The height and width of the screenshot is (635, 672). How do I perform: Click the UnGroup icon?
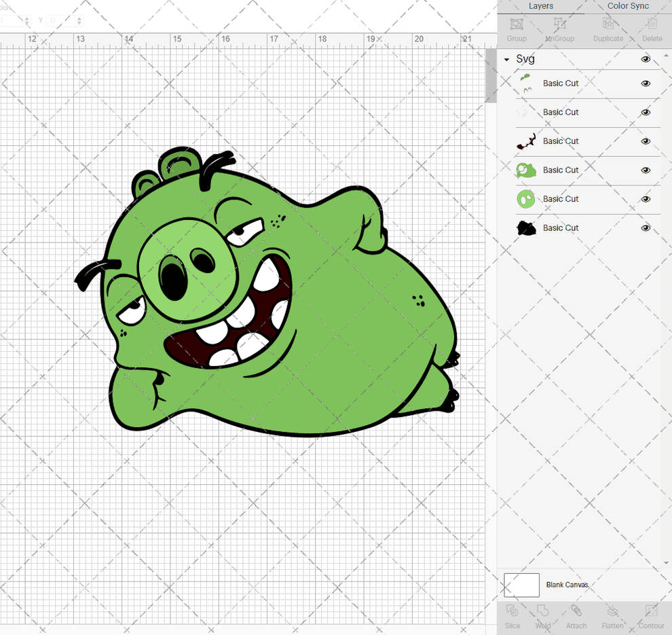tap(559, 28)
